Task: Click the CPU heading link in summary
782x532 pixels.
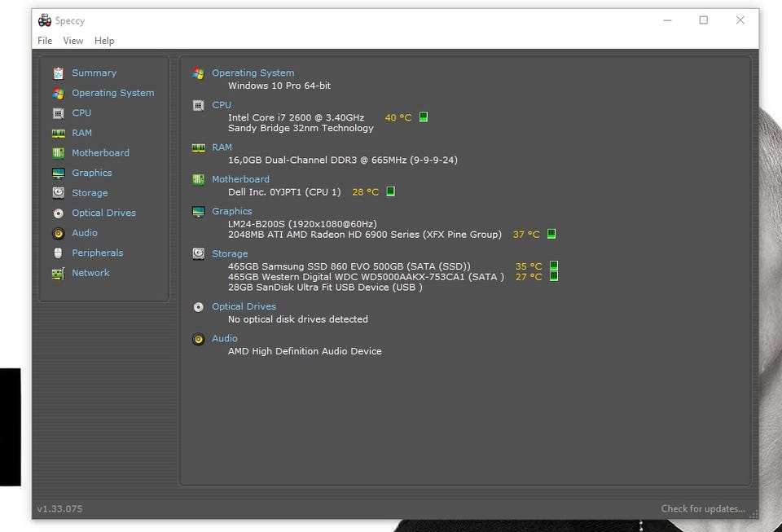Action: [222, 105]
